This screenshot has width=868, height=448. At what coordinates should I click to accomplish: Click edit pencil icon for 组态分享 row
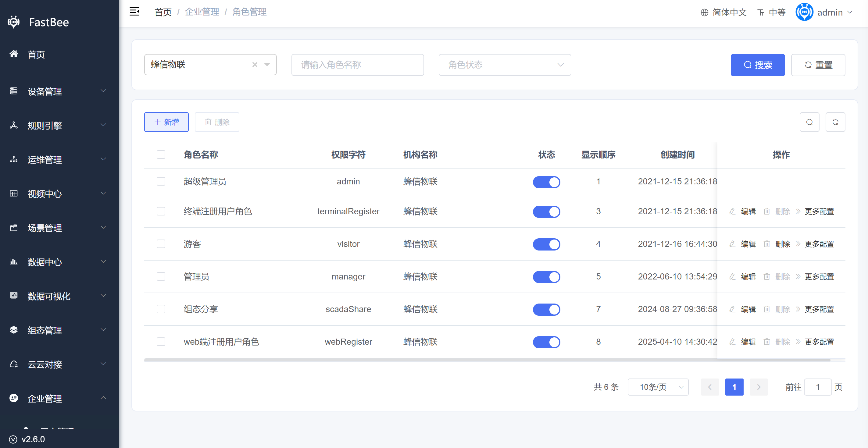[732, 309]
